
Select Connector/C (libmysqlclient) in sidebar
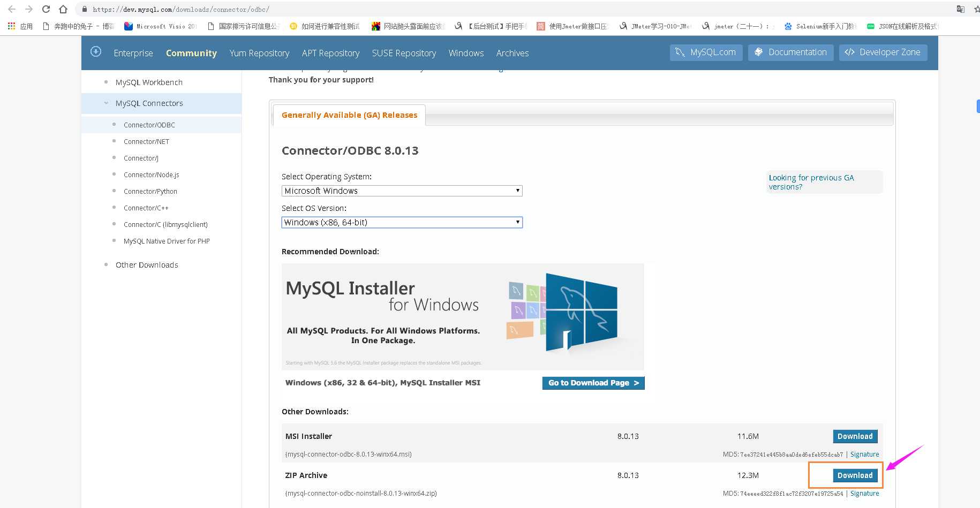tap(165, 224)
